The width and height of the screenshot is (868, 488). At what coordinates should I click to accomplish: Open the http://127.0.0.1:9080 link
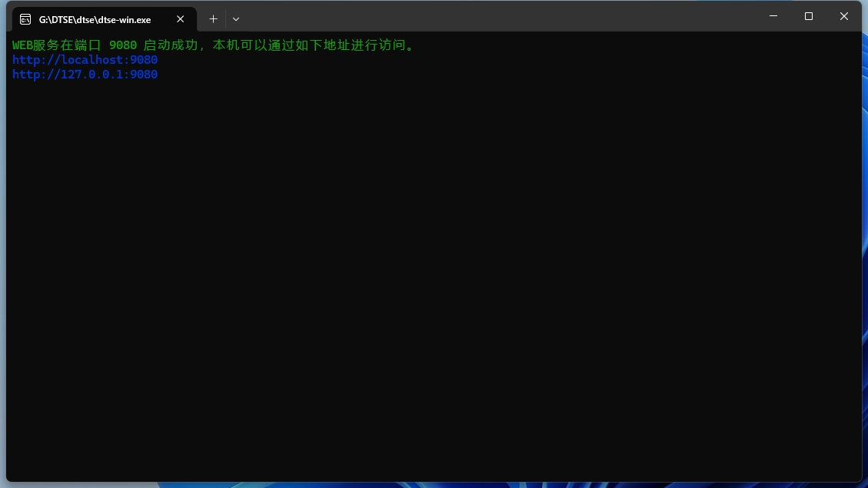(x=85, y=74)
